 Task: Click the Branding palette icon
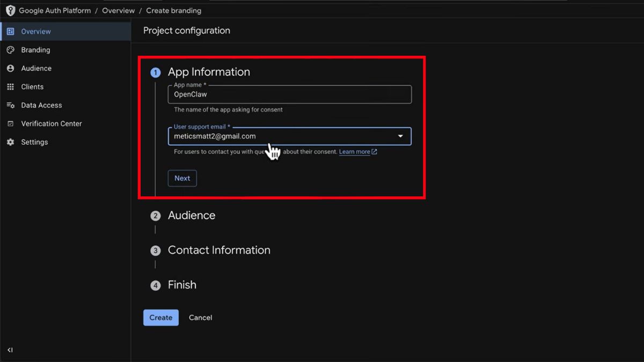[x=10, y=50]
